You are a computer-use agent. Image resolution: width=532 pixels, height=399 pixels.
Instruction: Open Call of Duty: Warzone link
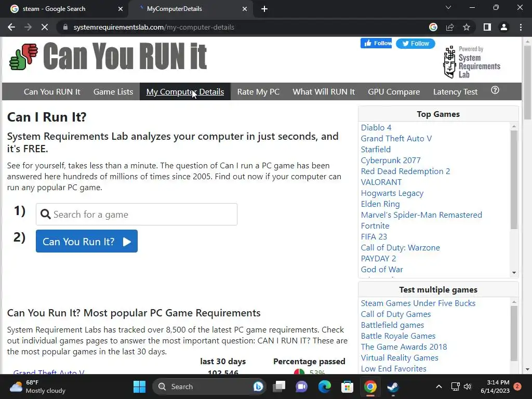tap(400, 248)
